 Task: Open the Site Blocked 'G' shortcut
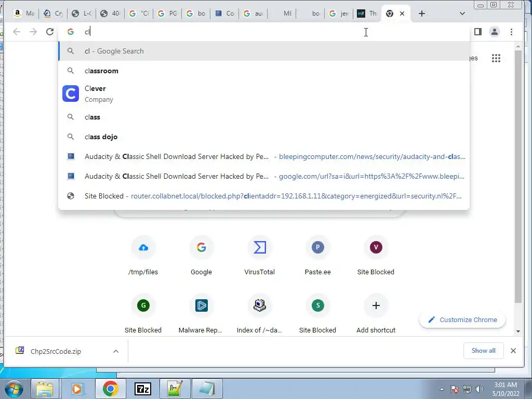(143, 313)
